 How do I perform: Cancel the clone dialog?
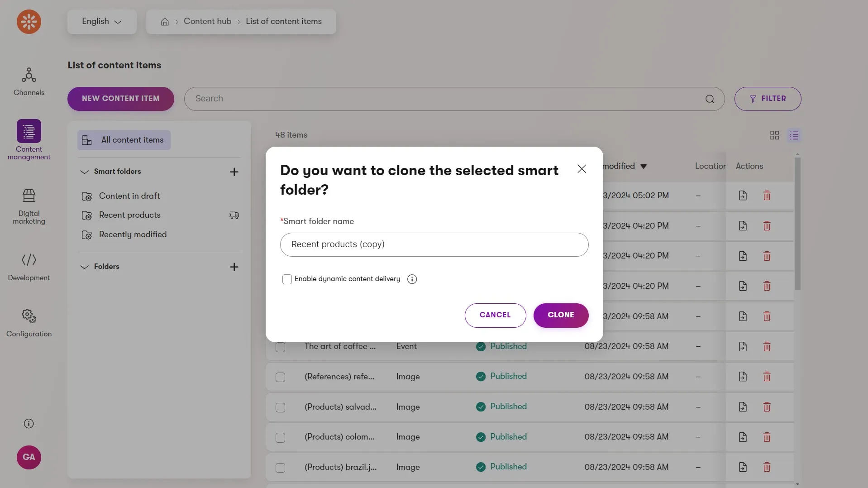(x=495, y=316)
